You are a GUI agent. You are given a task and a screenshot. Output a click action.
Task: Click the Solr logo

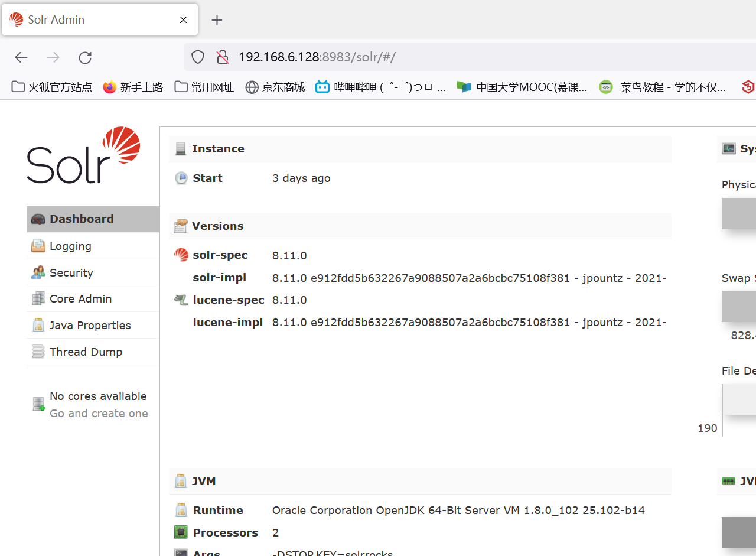83,155
